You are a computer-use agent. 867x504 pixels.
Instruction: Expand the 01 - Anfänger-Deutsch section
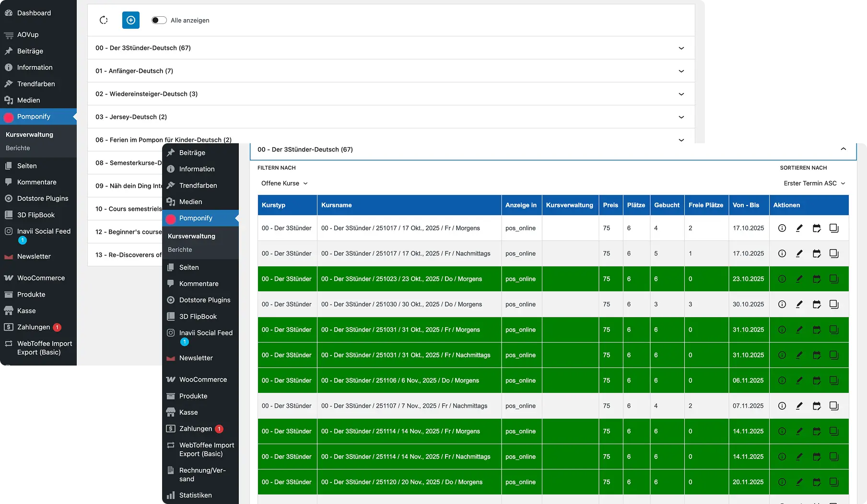pos(391,71)
